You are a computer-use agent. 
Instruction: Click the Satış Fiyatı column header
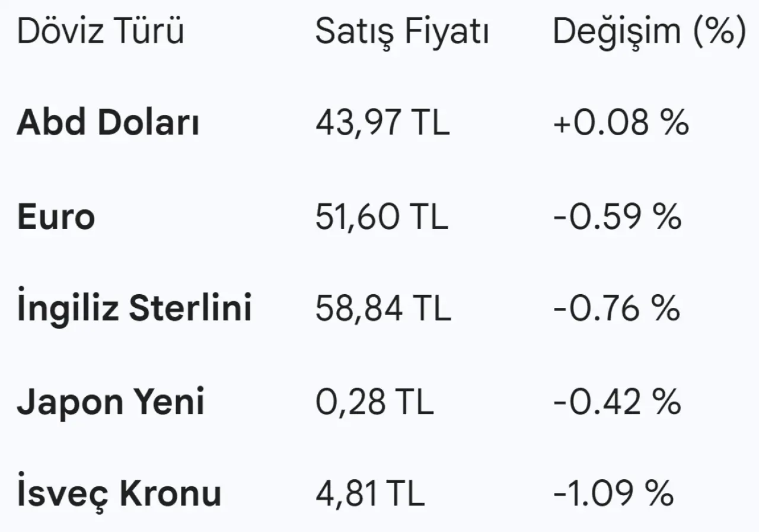point(401,31)
